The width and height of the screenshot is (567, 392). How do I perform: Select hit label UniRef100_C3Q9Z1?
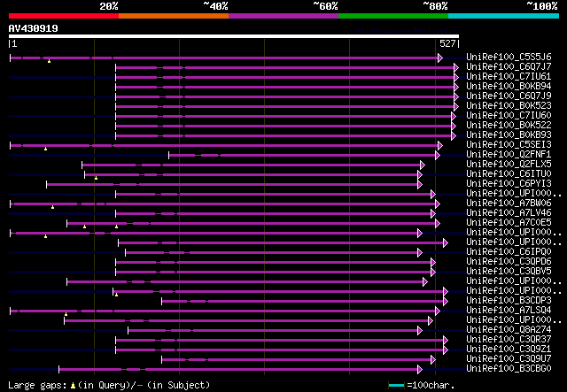(x=509, y=349)
